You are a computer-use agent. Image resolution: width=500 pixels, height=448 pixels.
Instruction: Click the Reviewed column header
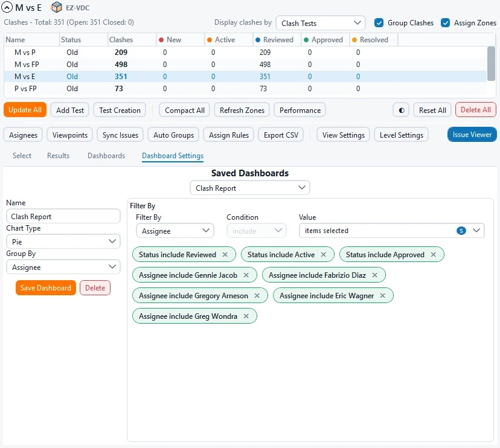277,39
